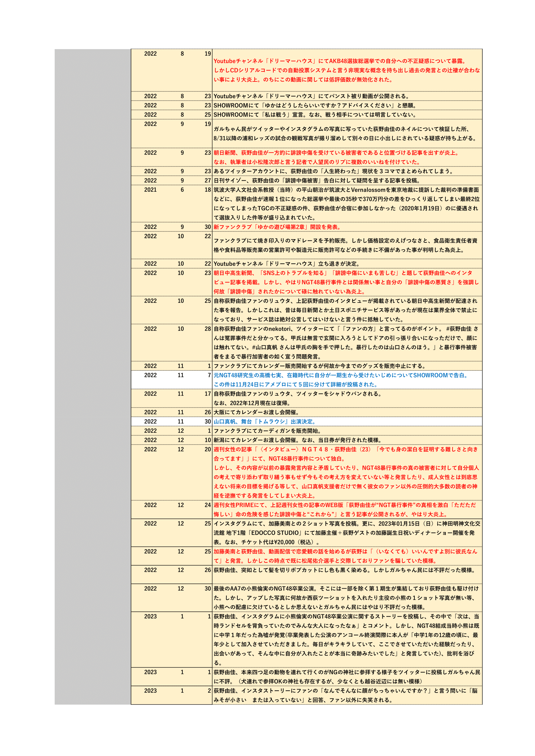
Task: Select day cell 2 of the final 2023 row
Action: point(209,690)
